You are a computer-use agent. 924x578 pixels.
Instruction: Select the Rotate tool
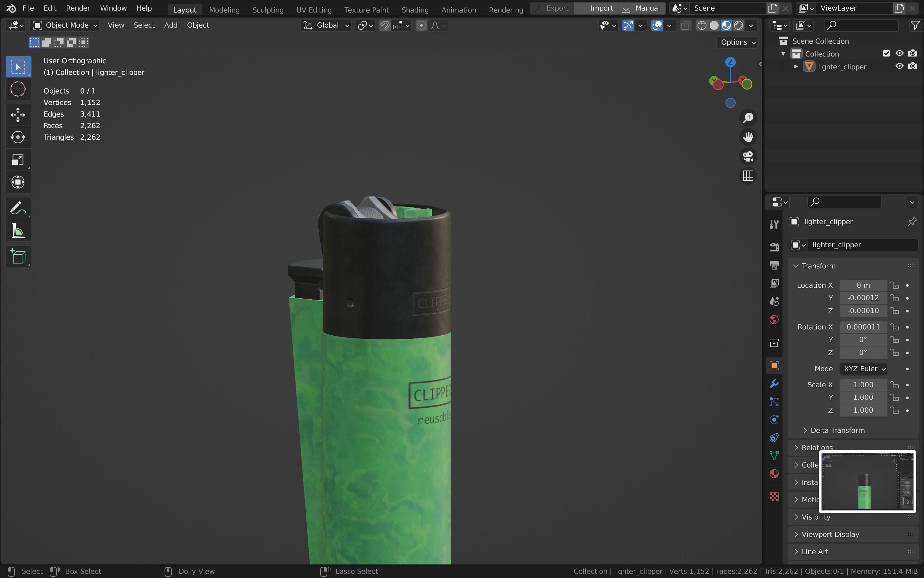point(18,137)
